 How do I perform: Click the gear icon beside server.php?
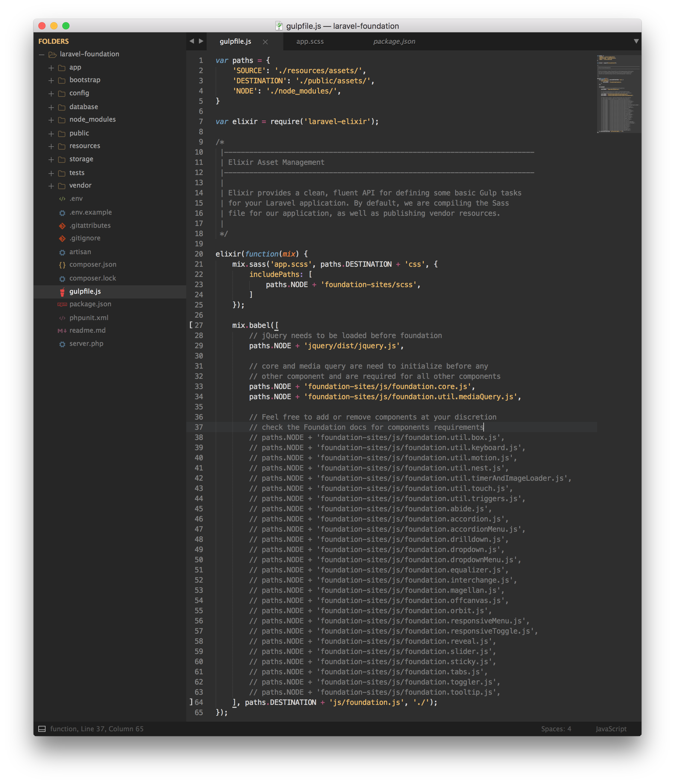click(62, 343)
